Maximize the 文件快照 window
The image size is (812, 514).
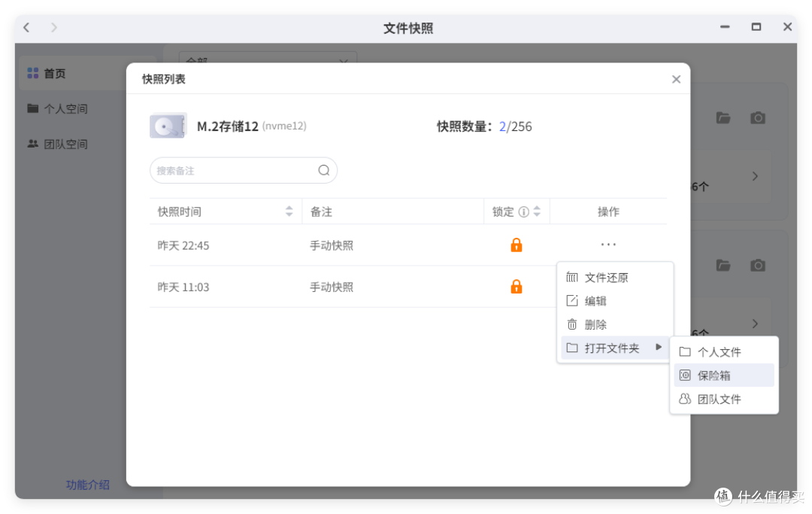(x=756, y=27)
